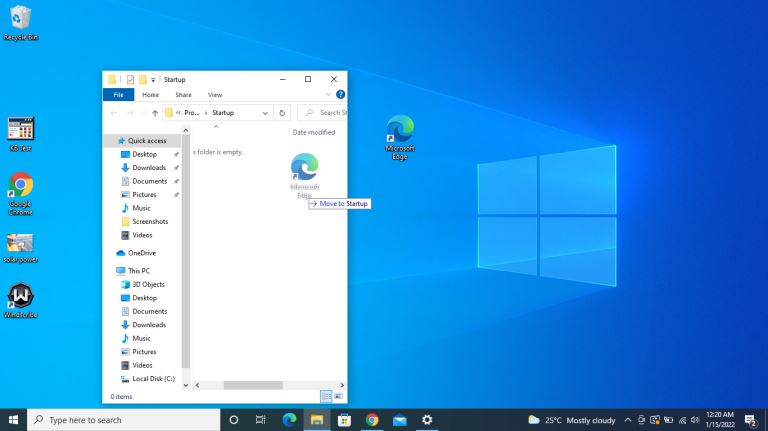Screen dimensions: 768x431
Task: Show hidden system tray icons chevron
Action: tap(627, 420)
